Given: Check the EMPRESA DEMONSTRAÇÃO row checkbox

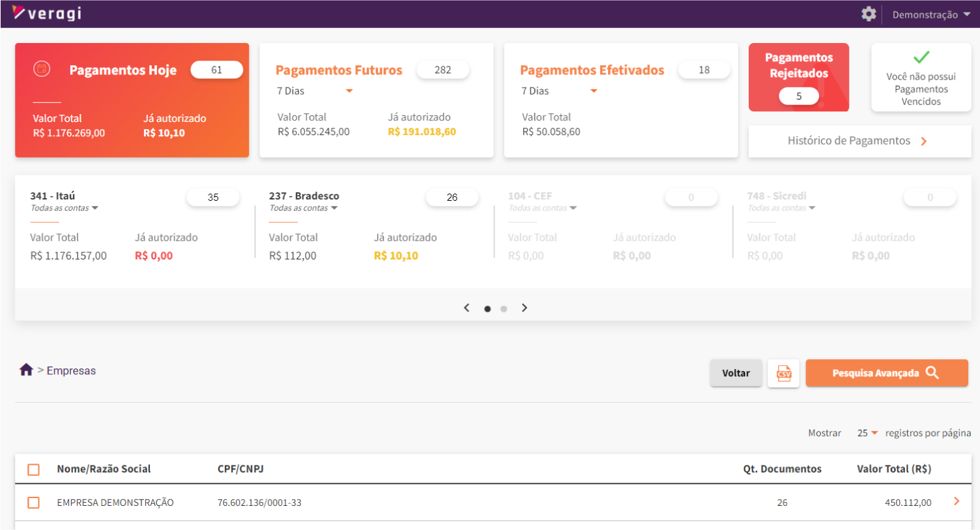Looking at the screenshot, I should 34,503.
